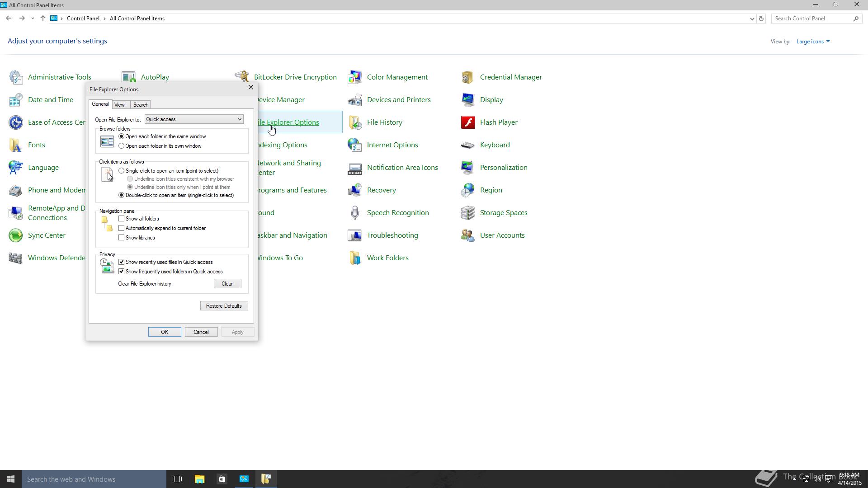Open BitLocker Drive Encryption link

coord(295,77)
